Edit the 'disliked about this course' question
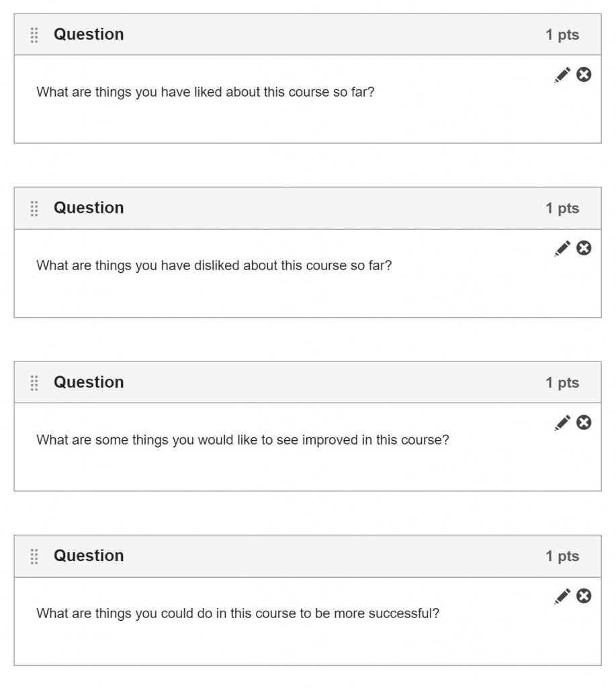The image size is (616, 688). [x=562, y=249]
